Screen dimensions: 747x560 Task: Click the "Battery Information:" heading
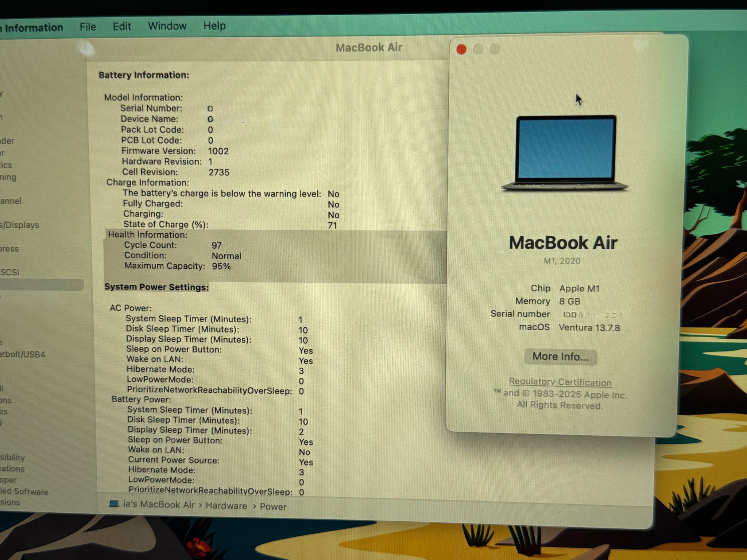[x=144, y=75]
